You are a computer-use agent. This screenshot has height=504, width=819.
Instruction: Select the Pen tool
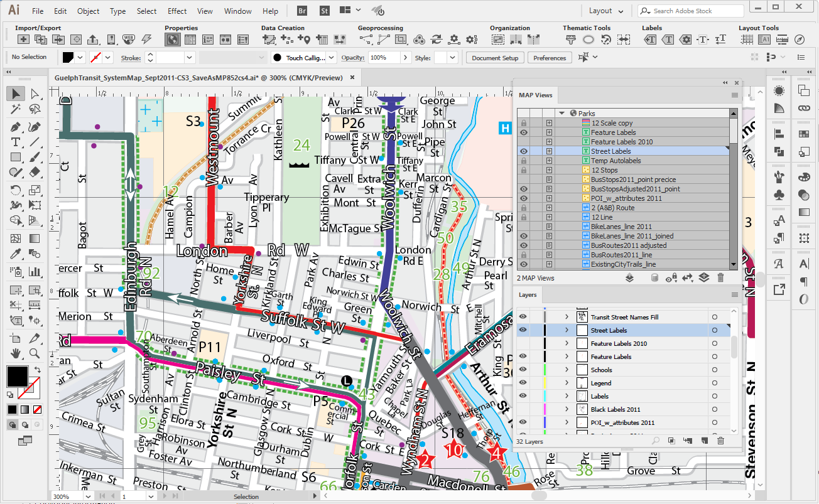point(16,126)
